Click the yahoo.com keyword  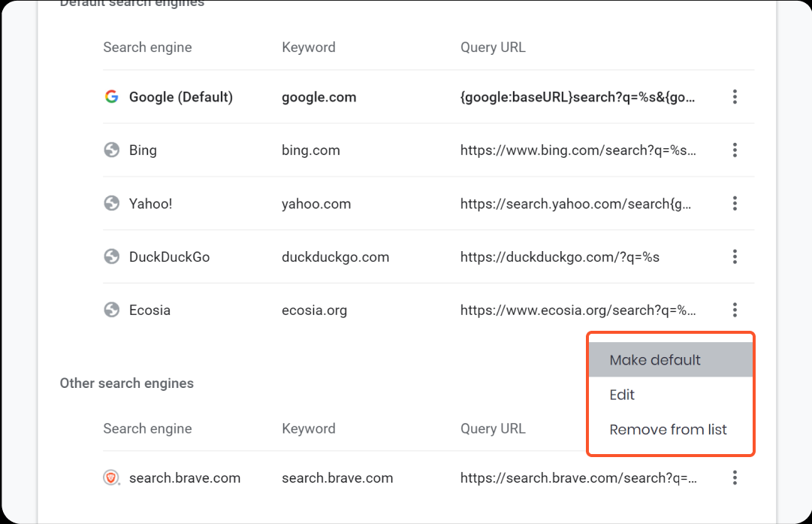coord(316,204)
